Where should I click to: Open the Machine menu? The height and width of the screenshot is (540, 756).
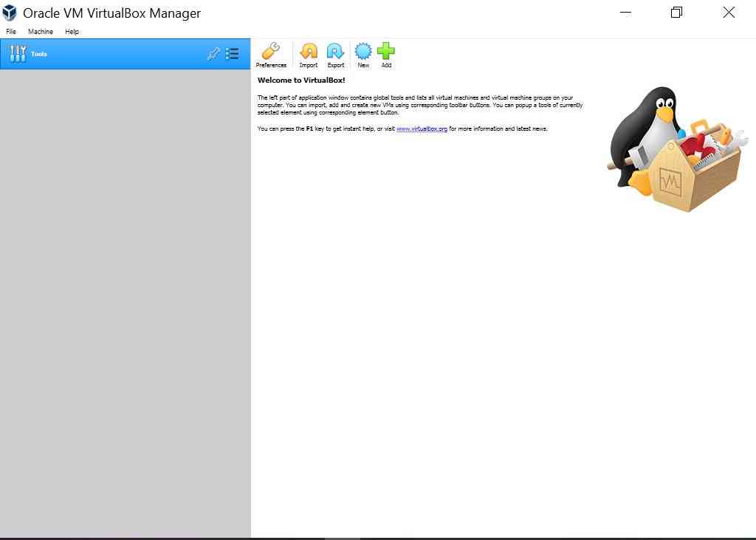(x=41, y=31)
